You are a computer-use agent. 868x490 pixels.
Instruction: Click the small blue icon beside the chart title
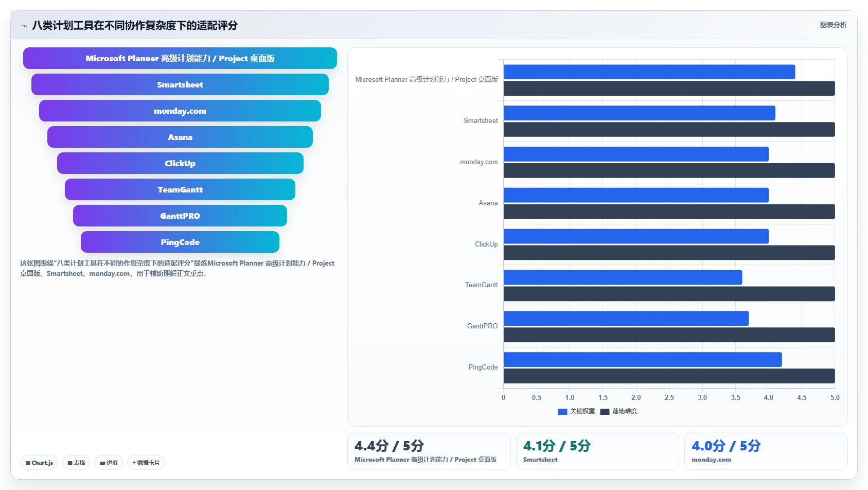24,26
